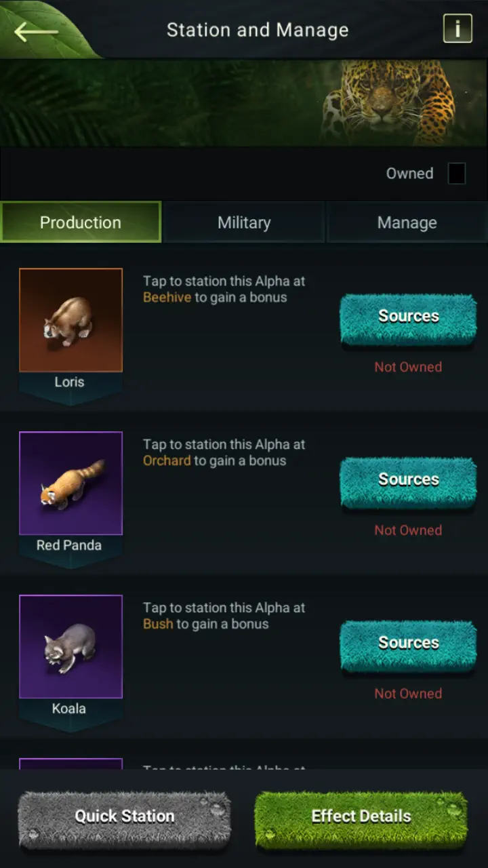Open the info icon in header
This screenshot has width=488, height=868.
(457, 29)
